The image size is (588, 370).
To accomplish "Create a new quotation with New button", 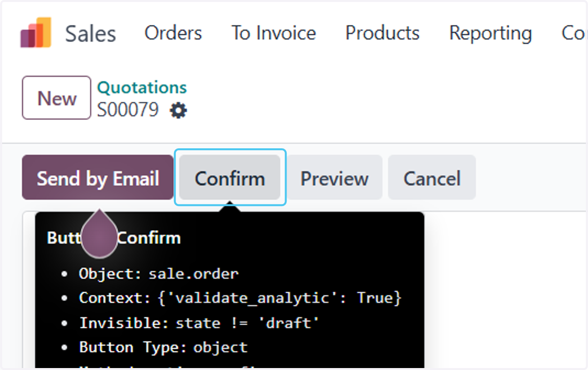I will click(57, 98).
